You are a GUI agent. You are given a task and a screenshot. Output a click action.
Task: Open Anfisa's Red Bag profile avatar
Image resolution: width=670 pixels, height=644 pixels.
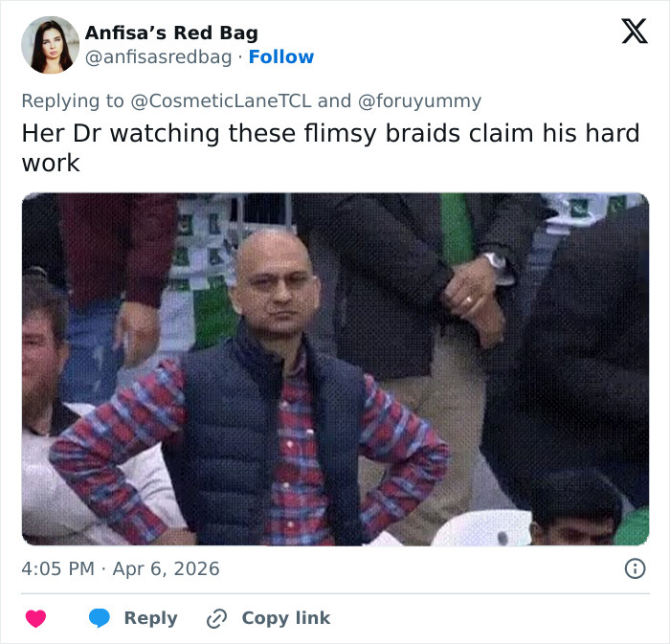(51, 45)
